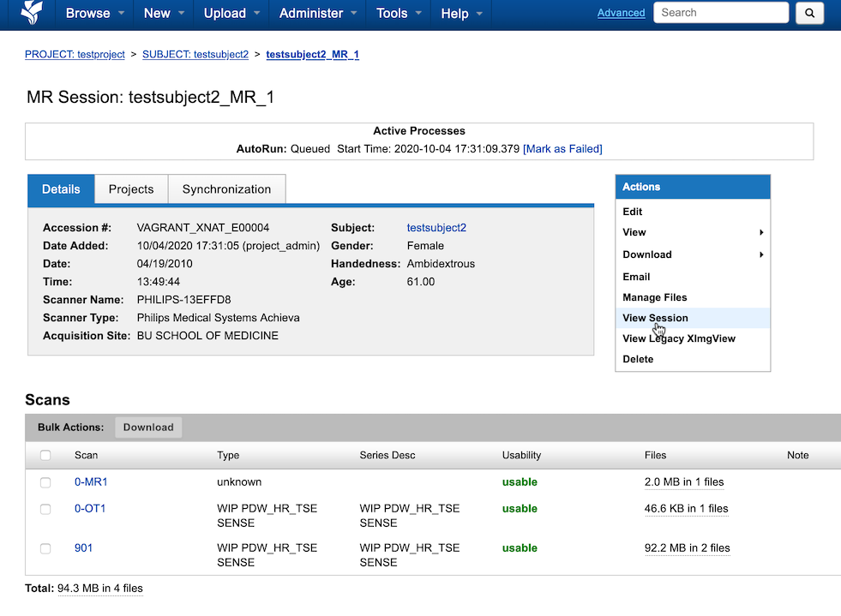Check the 0-MR1 scan checkbox
The image size is (841, 616).
(x=45, y=482)
